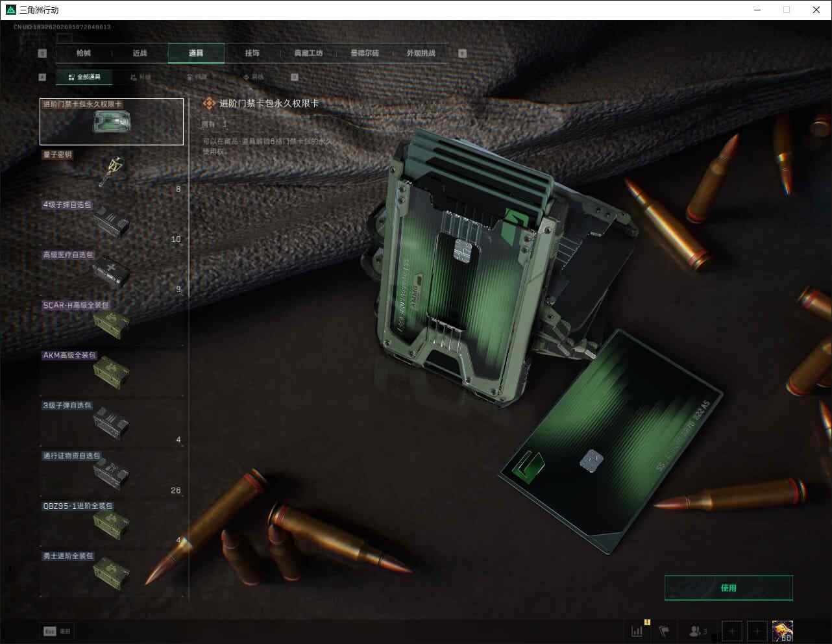Open the 枪械 tab
This screenshot has width=832, height=644.
click(x=84, y=53)
